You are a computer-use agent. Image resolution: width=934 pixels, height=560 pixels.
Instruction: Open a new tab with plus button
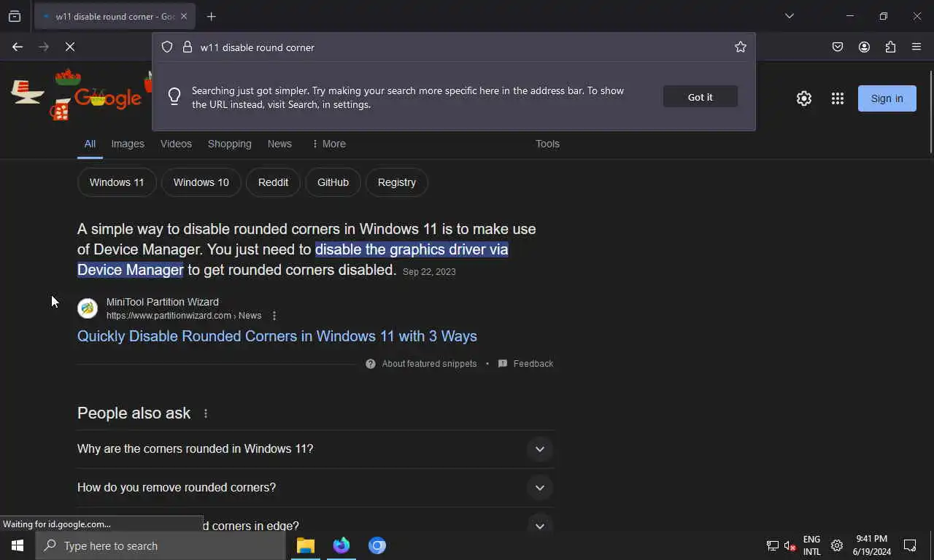[x=211, y=16]
